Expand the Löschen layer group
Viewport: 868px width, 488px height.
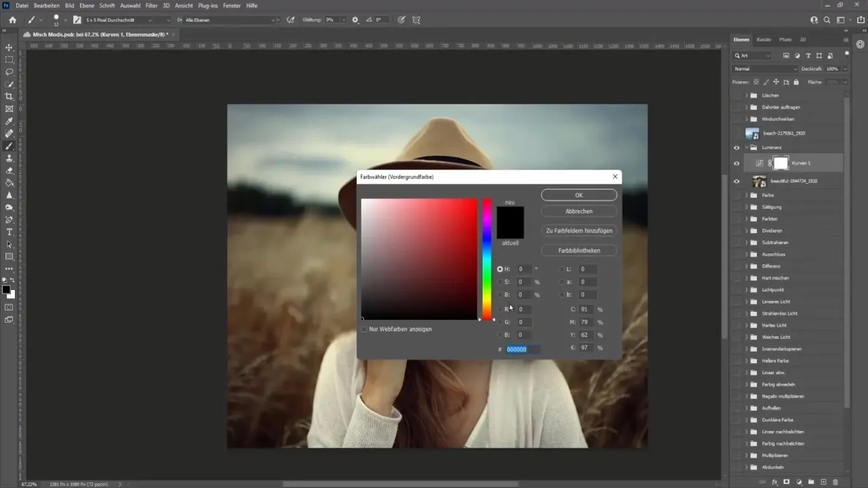(x=746, y=96)
